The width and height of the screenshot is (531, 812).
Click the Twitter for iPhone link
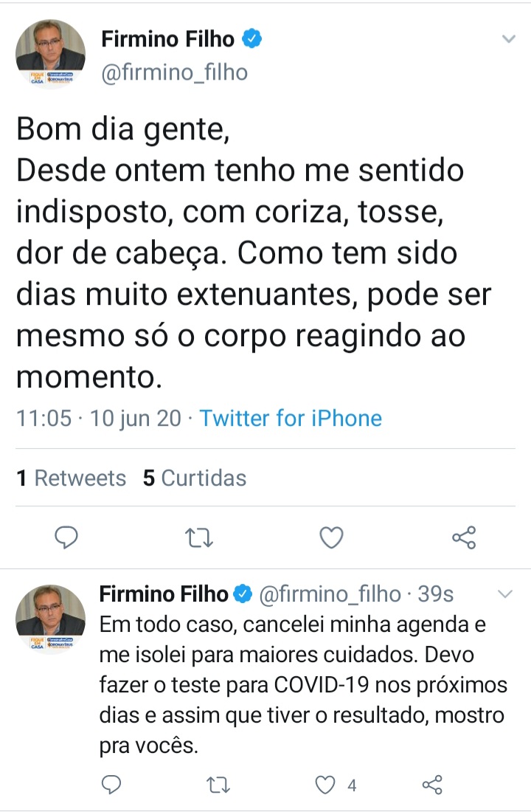[291, 418]
